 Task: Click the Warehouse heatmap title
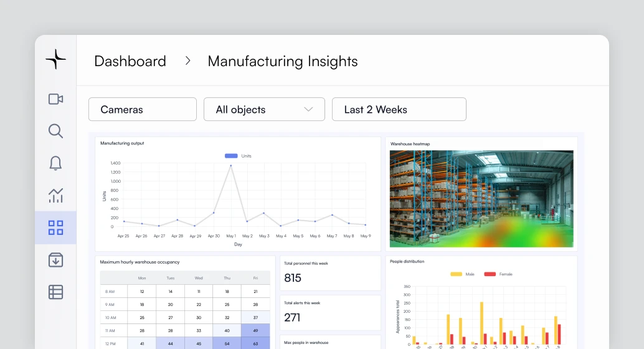(410, 144)
